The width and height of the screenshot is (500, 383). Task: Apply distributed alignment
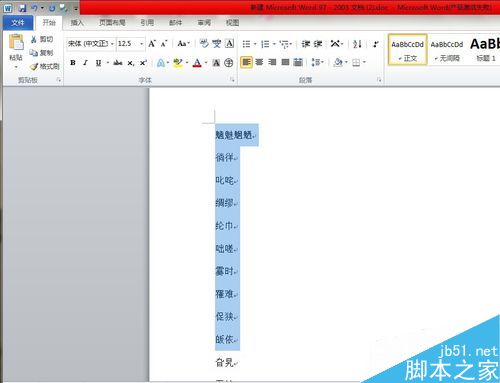pos(298,62)
